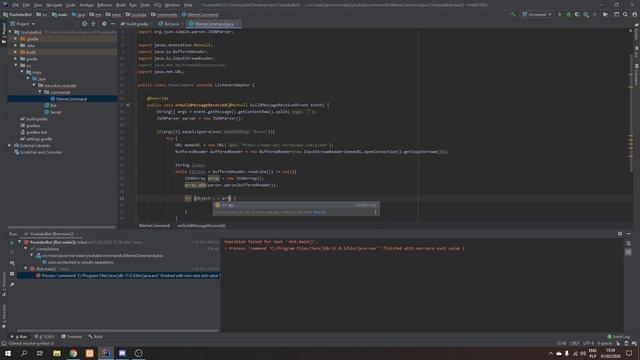Click the Profiler icon in main toolbar
This screenshot has height=360, width=640.
tap(586, 14)
